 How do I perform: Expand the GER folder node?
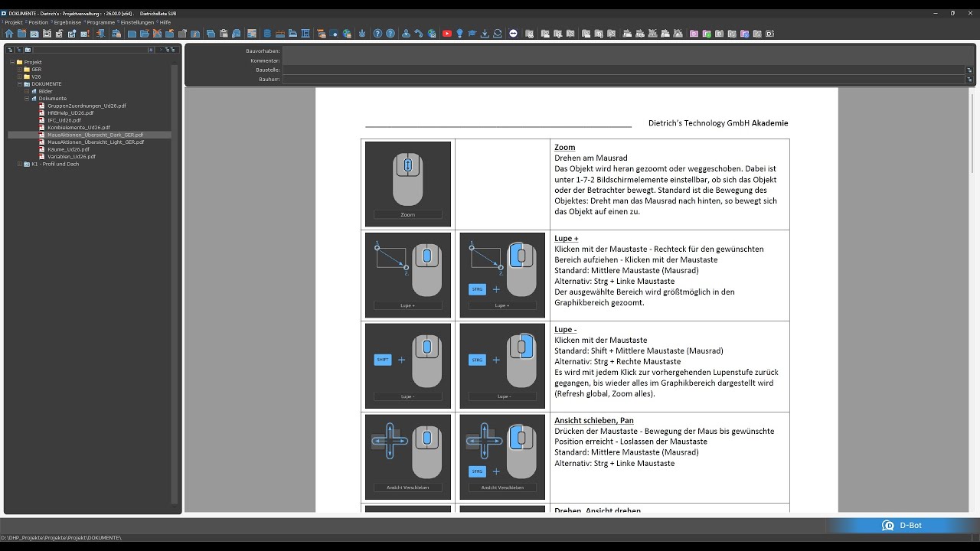19,70
